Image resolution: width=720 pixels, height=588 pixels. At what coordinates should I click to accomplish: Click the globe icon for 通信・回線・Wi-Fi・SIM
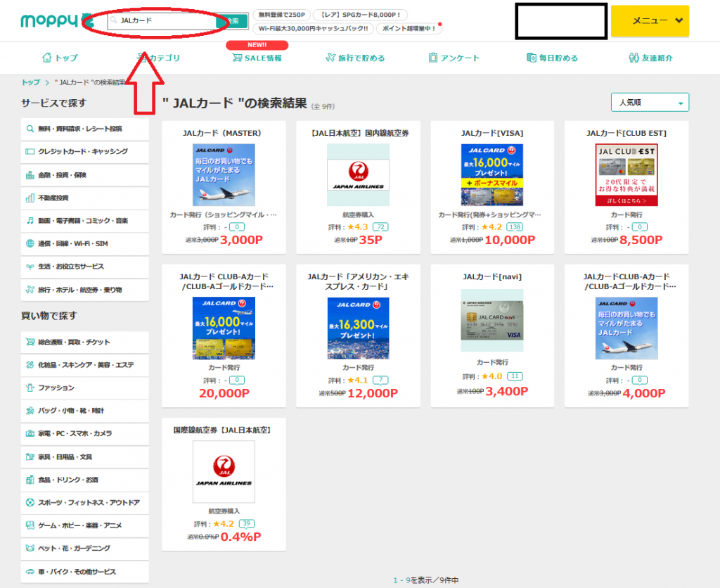[30, 243]
